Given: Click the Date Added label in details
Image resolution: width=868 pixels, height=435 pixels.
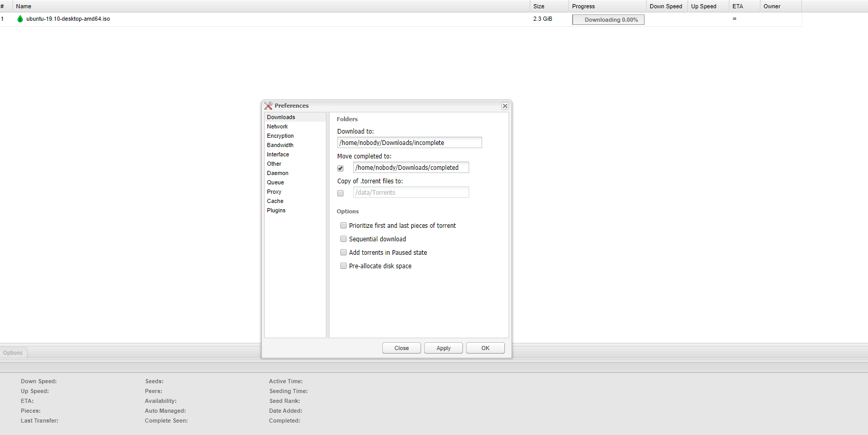Looking at the screenshot, I should (x=286, y=411).
